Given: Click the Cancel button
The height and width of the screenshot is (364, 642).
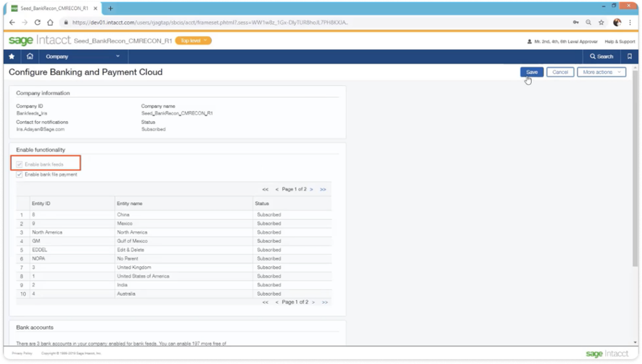Looking at the screenshot, I should click(560, 73).
